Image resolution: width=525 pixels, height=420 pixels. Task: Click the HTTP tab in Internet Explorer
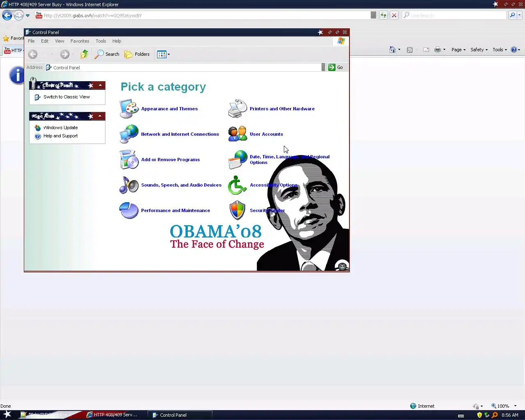(x=13, y=50)
